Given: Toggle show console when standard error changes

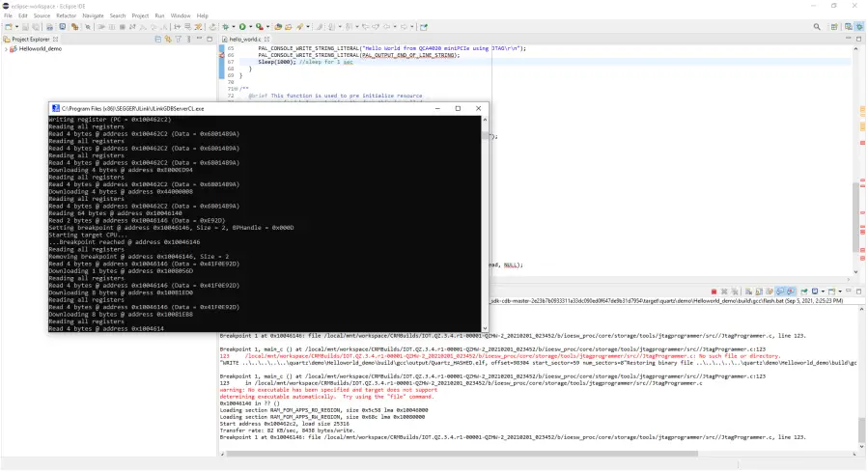Looking at the screenshot, I should pyautogui.click(x=789, y=292).
